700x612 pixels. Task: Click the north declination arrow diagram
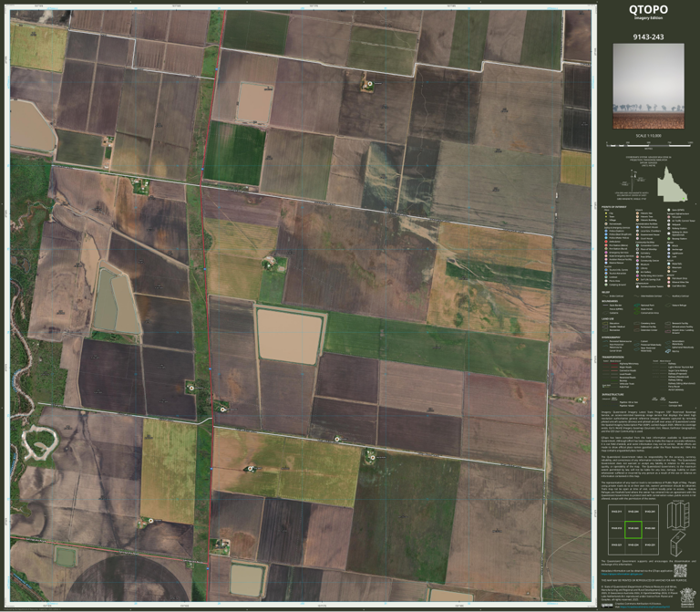point(634,181)
